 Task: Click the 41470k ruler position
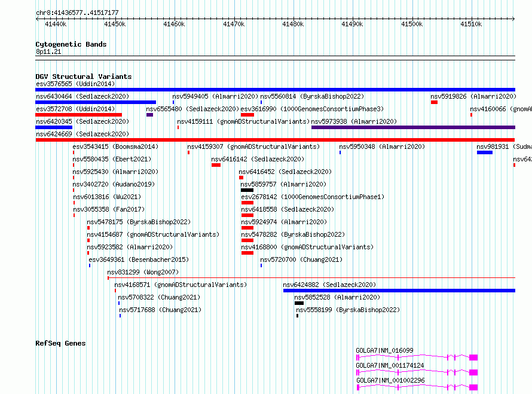point(234,24)
